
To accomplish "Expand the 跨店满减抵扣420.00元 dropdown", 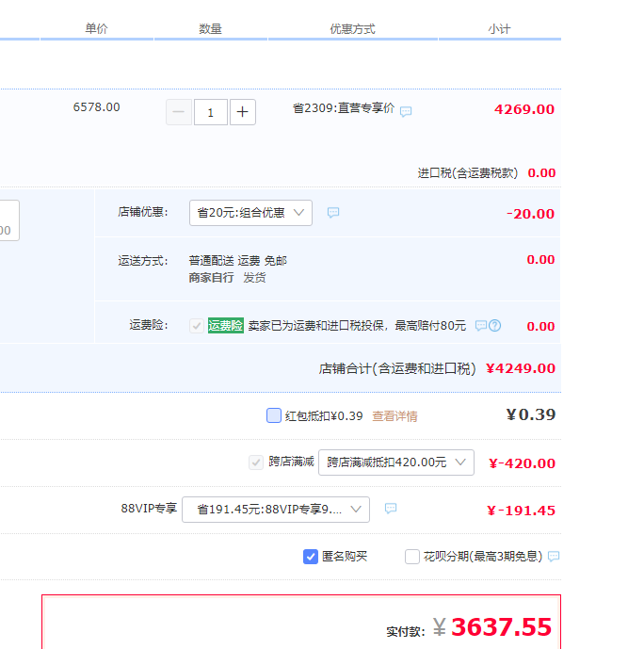I will (x=395, y=462).
